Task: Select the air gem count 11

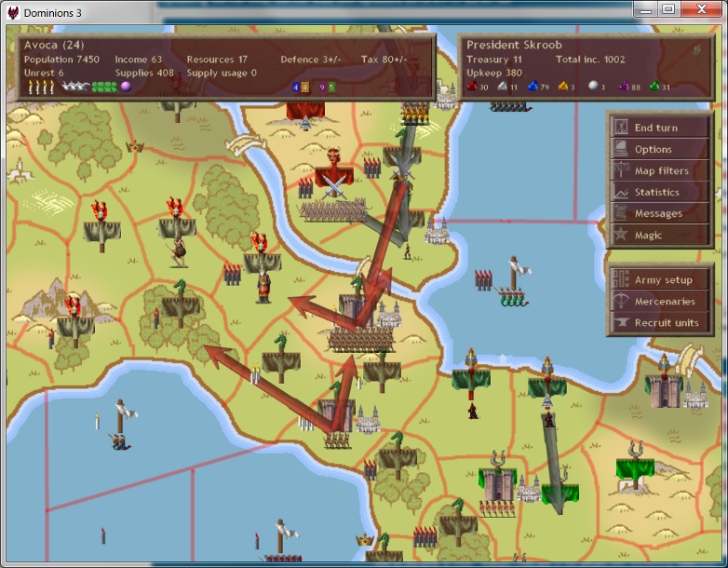Action: coord(507,87)
